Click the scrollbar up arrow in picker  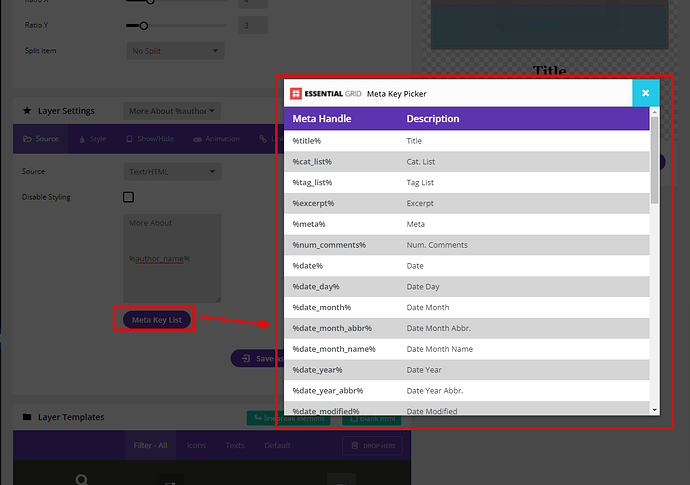654,112
